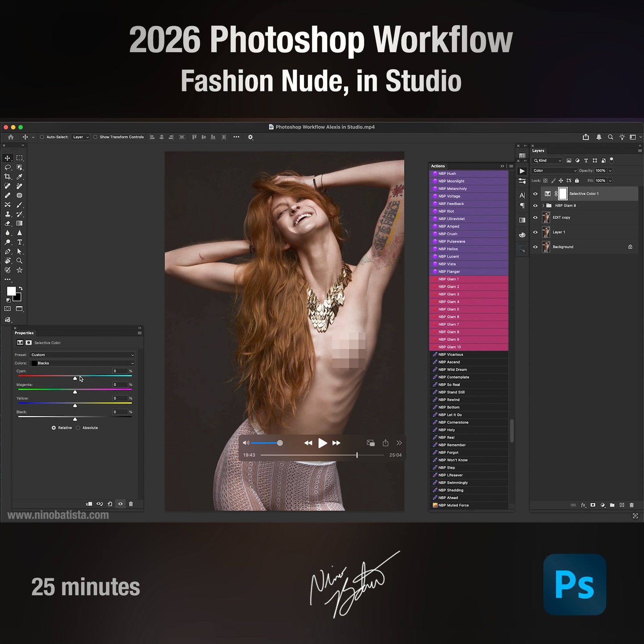Hide the Background layer

pos(535,247)
